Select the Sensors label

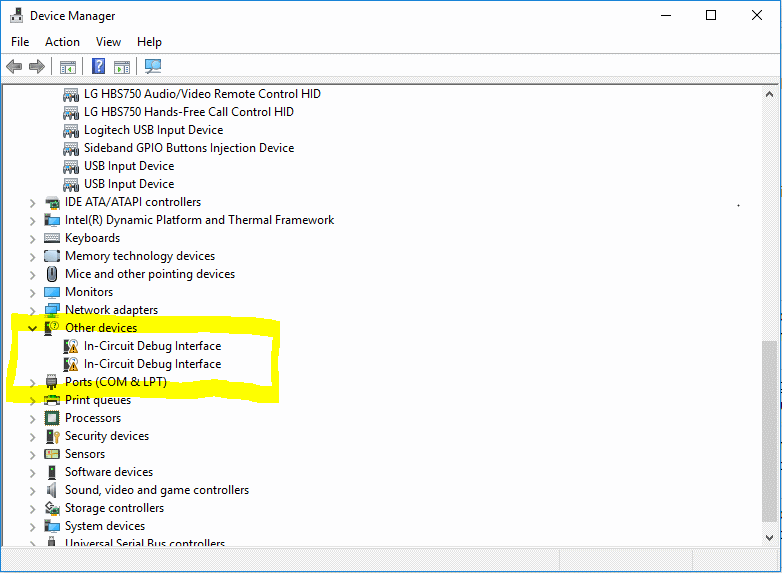pos(85,454)
